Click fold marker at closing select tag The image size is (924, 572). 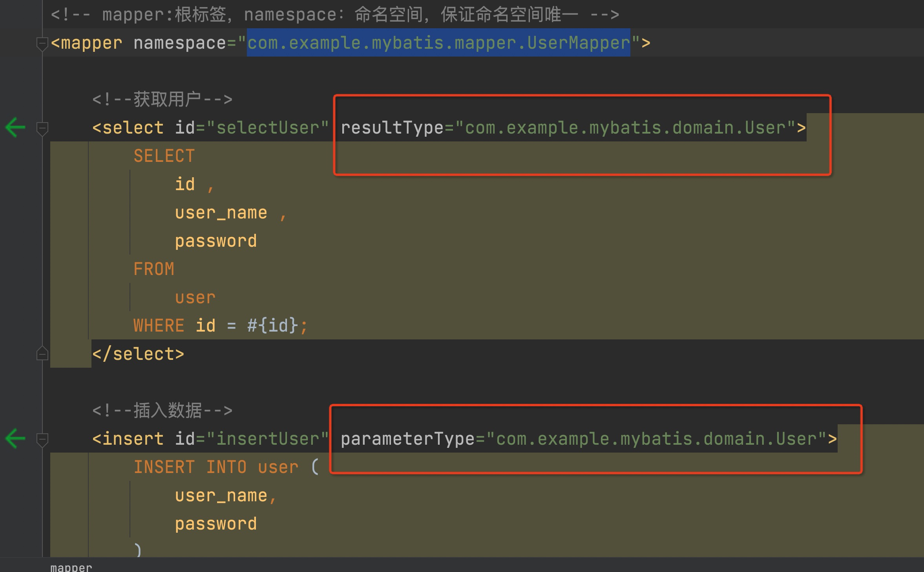pos(42,354)
